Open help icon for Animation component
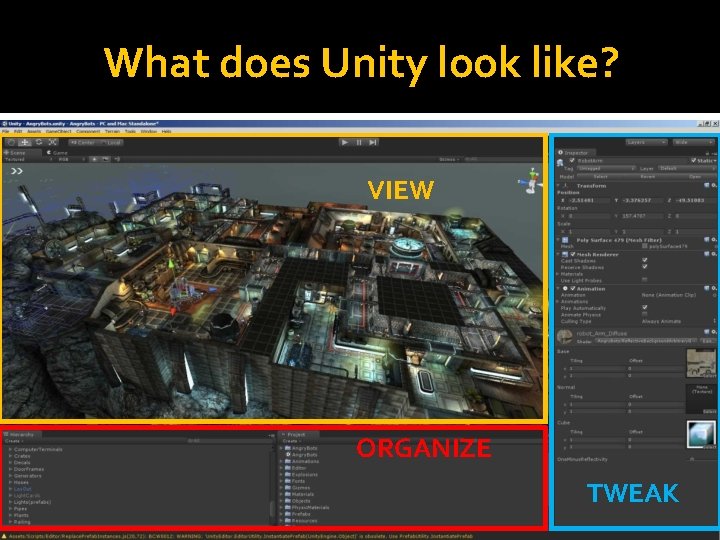This screenshot has height=540, width=720. pyautogui.click(x=707, y=288)
